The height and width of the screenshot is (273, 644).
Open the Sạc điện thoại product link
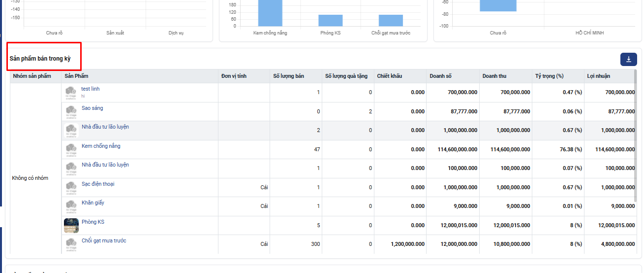[x=98, y=184]
